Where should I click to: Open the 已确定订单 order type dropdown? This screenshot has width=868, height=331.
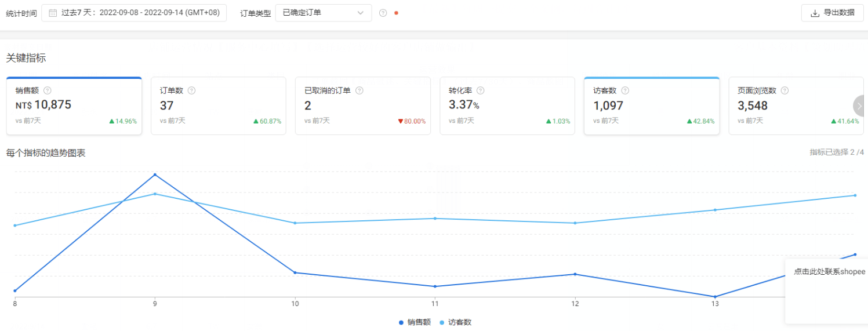[x=323, y=13]
